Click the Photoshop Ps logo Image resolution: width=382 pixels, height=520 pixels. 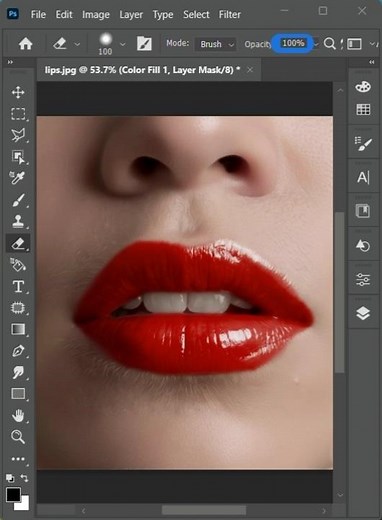(x=13, y=14)
